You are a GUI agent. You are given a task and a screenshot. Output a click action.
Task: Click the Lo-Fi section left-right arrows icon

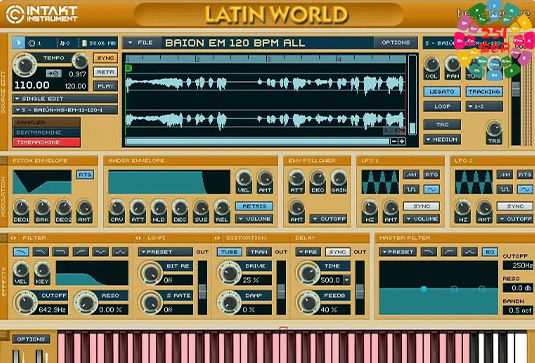139,238
